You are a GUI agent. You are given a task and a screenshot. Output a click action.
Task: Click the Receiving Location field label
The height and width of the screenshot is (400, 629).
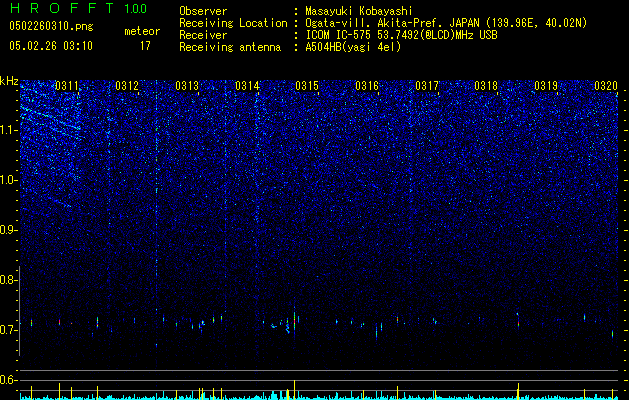pos(233,23)
